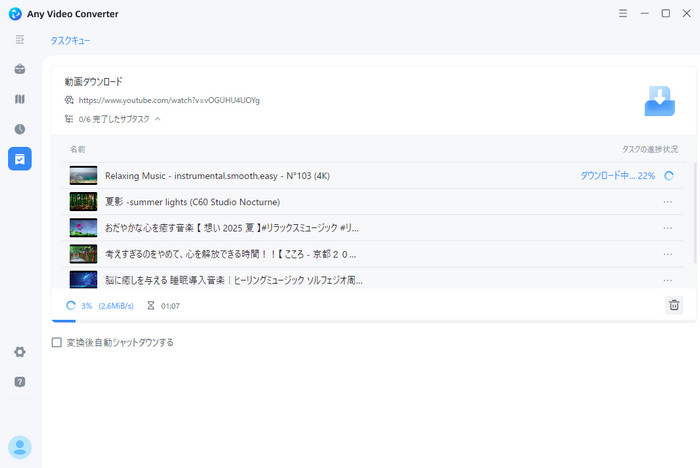Click title おだやかな心を癒す音楽【 想い 2025 夏

(x=232, y=228)
